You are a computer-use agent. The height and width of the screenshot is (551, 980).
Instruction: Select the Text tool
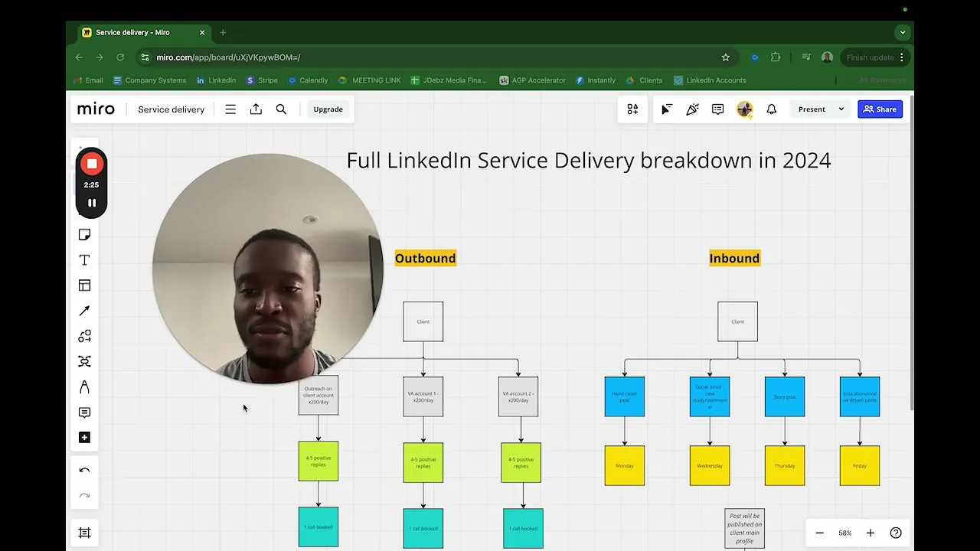pos(84,260)
